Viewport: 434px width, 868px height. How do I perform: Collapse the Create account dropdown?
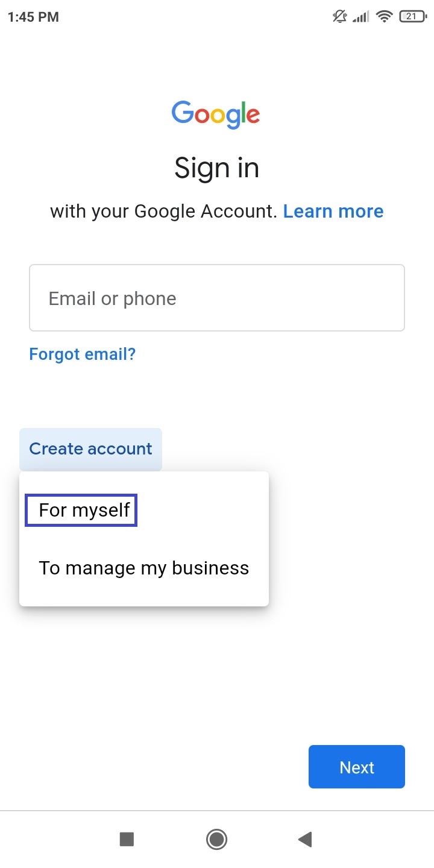[90, 449]
